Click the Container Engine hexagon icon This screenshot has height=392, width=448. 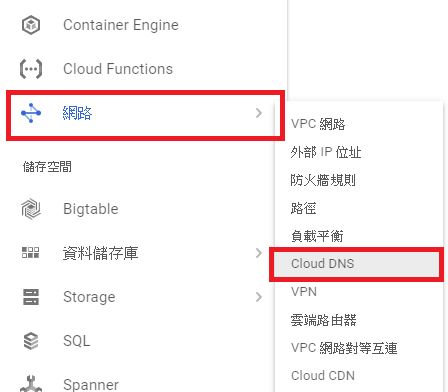[31, 25]
